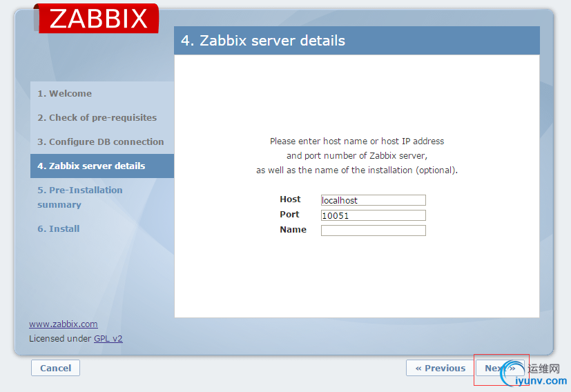Open the GPL v2 license link
Viewport: 571px width, 392px height.
[x=108, y=338]
